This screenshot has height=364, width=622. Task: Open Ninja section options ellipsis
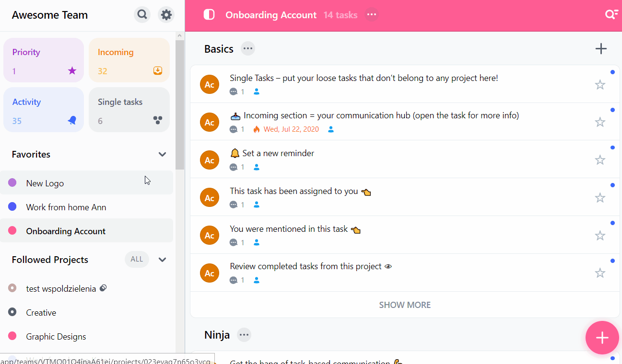pos(244,335)
